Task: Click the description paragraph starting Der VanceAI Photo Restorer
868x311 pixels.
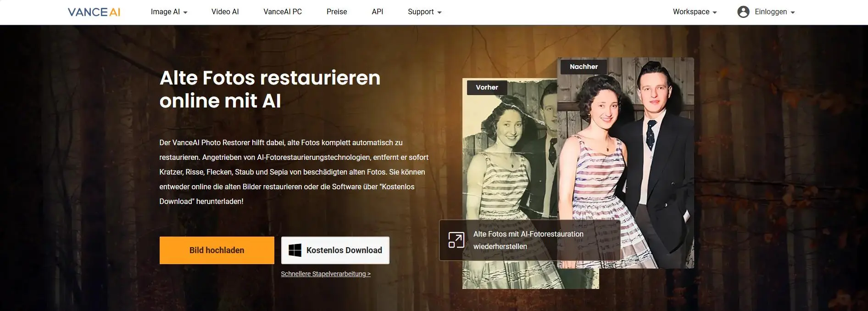Action: [x=294, y=172]
